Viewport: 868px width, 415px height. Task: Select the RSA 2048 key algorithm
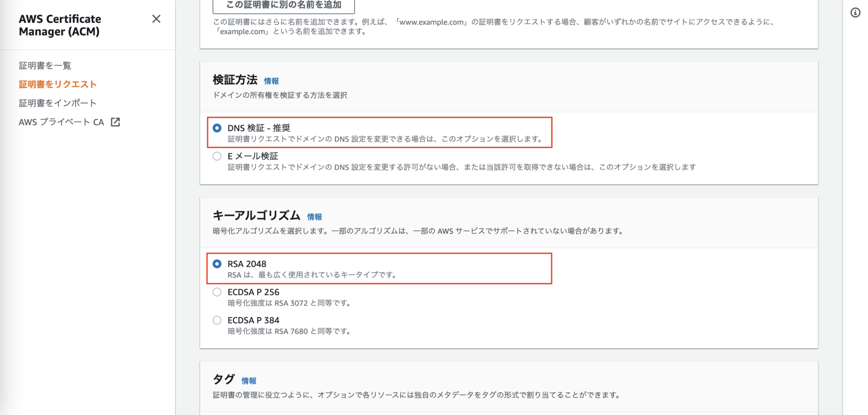[217, 264]
